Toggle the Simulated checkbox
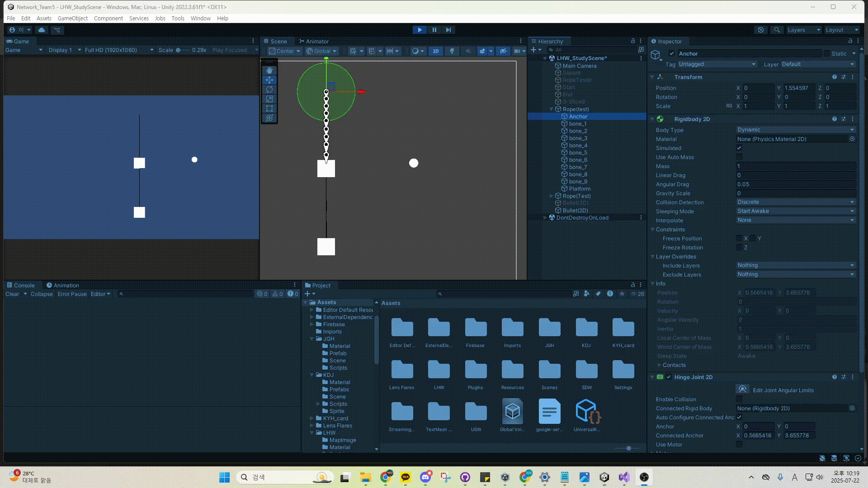This screenshot has width=868, height=488. tap(739, 148)
